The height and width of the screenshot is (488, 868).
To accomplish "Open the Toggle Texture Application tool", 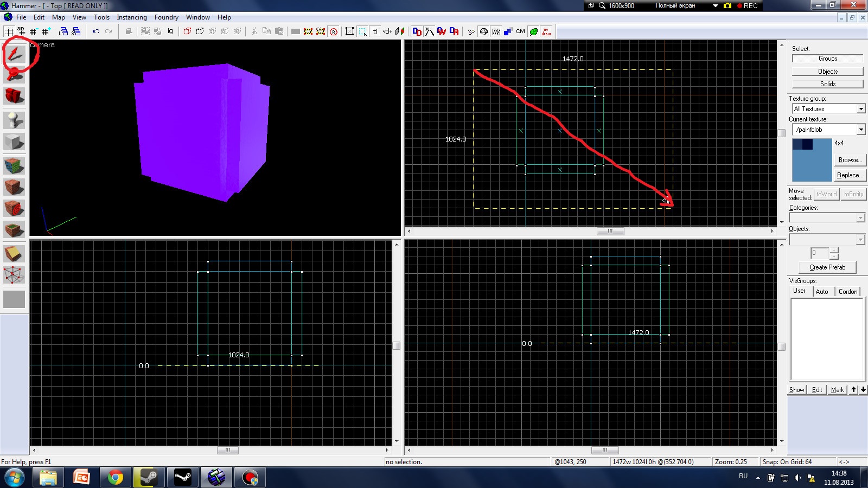I will click(14, 165).
